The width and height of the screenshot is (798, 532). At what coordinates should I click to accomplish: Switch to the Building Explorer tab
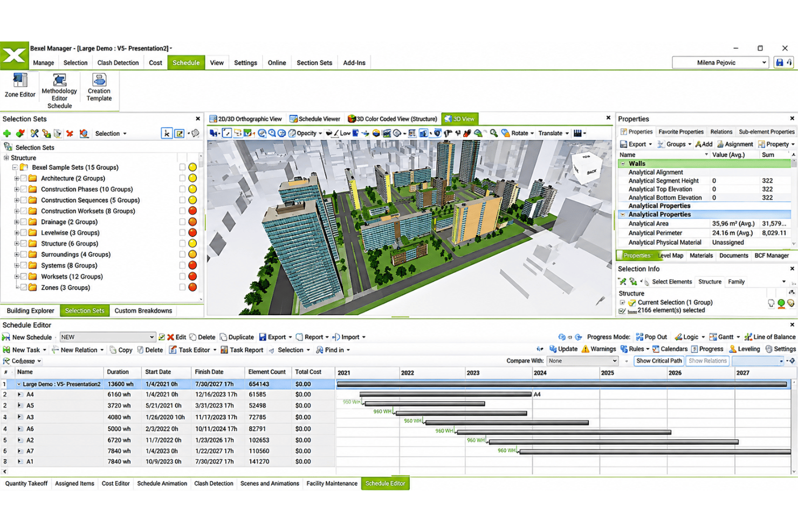[31, 310]
